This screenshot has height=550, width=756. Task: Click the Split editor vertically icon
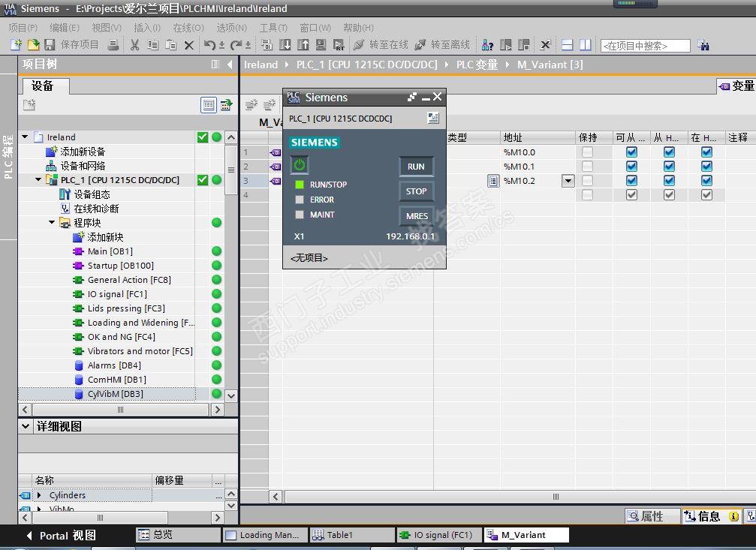586,45
